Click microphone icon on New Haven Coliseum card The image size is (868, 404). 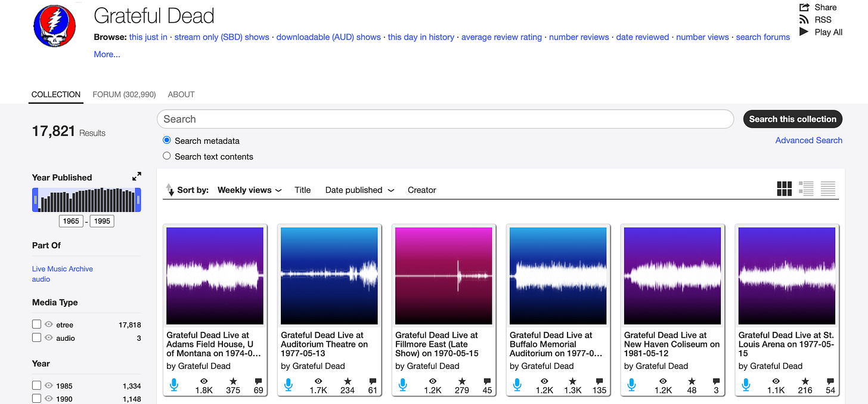click(631, 385)
